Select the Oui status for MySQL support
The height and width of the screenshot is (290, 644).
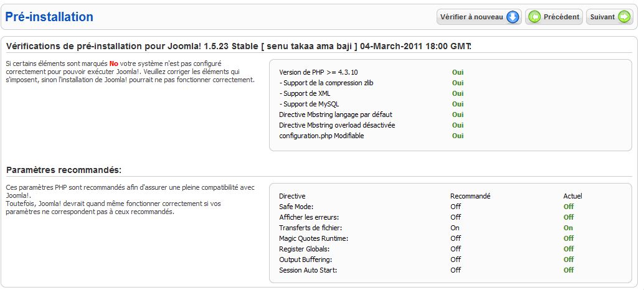(x=458, y=104)
